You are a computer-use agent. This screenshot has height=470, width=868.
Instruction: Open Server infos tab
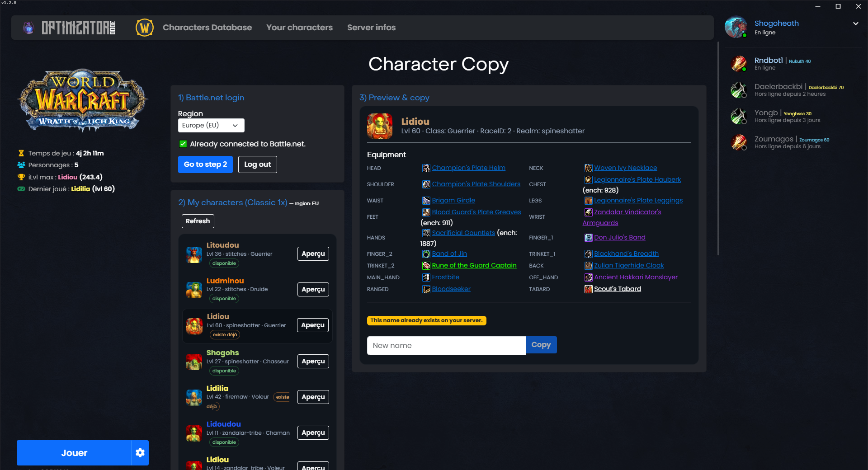tap(371, 28)
